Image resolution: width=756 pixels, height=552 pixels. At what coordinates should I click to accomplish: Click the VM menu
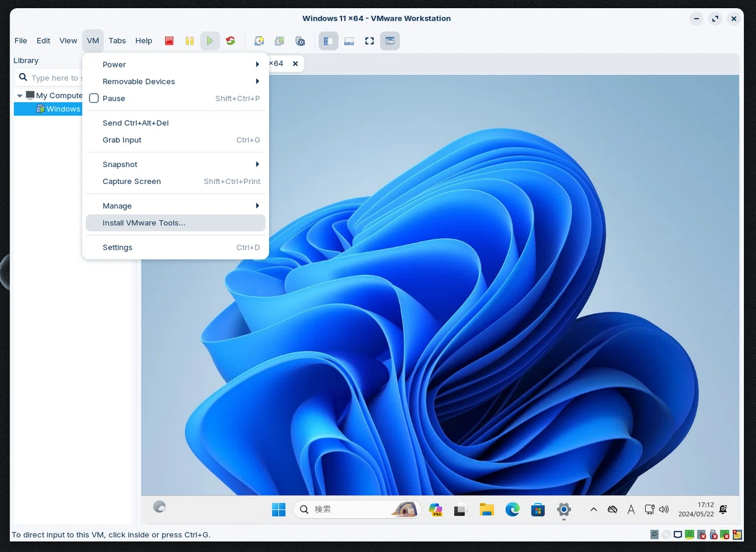[93, 40]
